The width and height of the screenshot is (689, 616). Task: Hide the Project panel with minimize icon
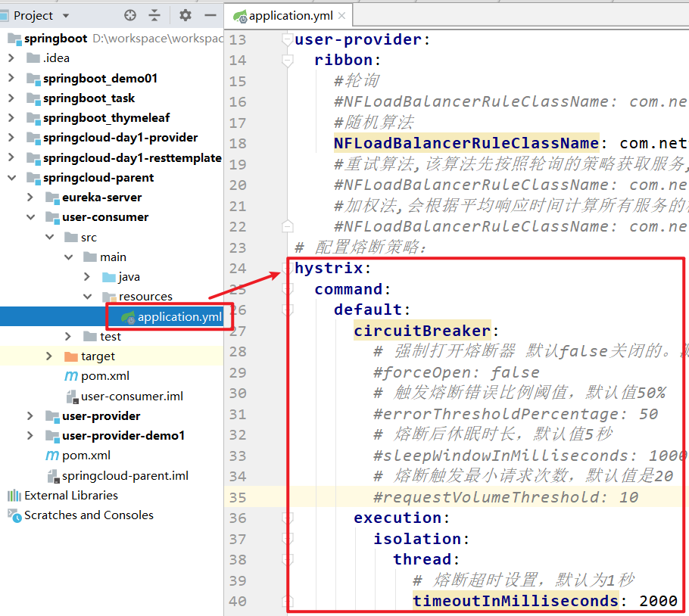click(210, 15)
